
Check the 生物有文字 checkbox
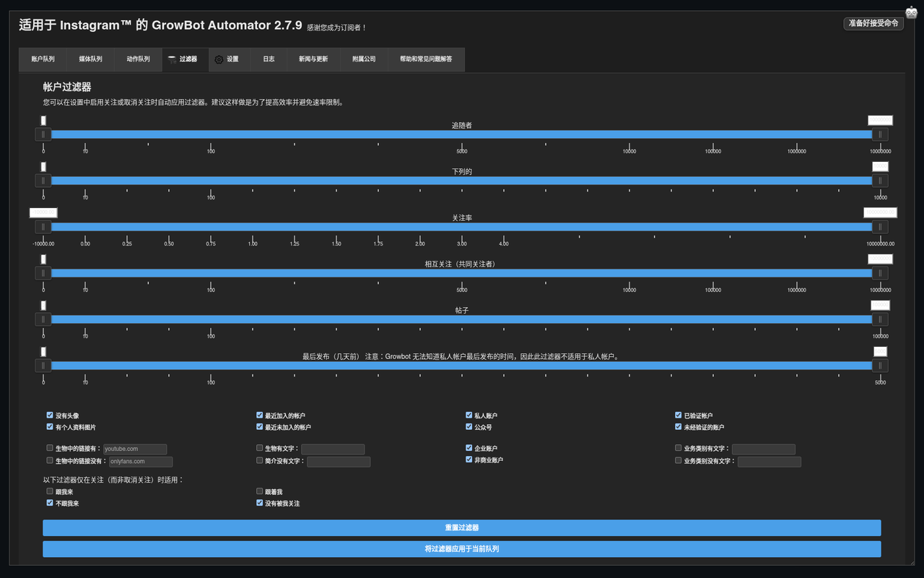click(259, 448)
